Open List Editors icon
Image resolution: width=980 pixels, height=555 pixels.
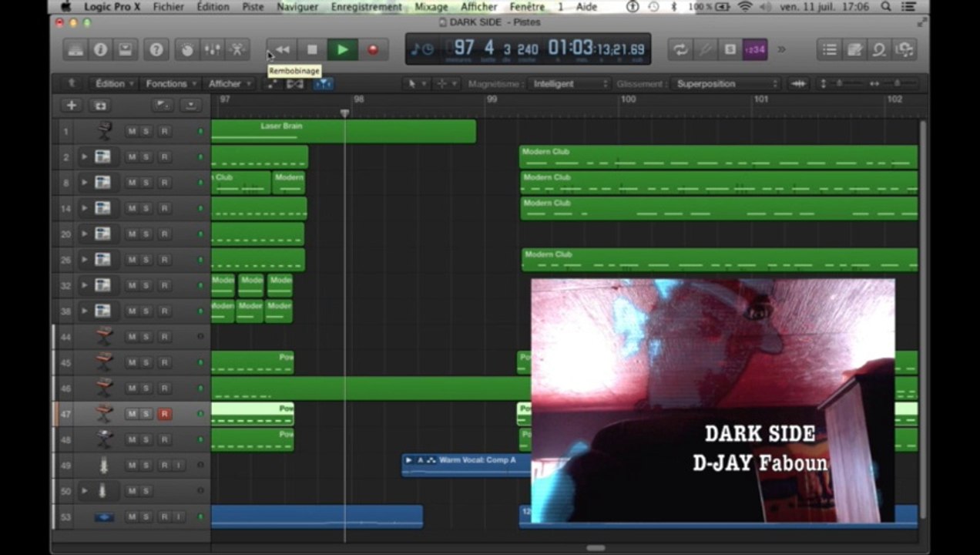click(830, 49)
